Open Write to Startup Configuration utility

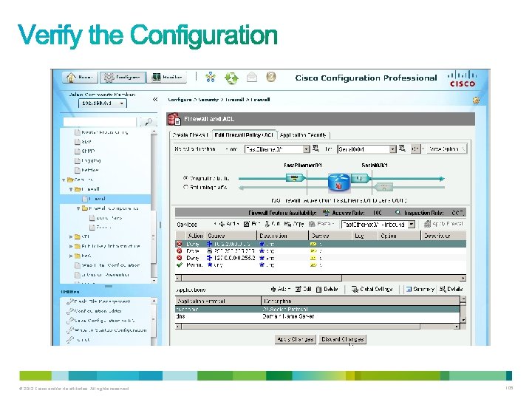pos(106,330)
